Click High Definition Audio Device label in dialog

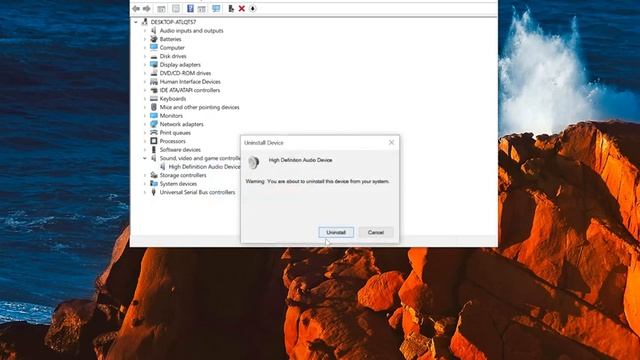300,160
